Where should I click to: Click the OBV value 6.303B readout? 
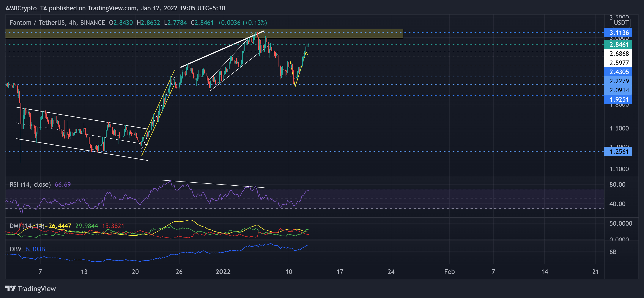pyautogui.click(x=35, y=249)
